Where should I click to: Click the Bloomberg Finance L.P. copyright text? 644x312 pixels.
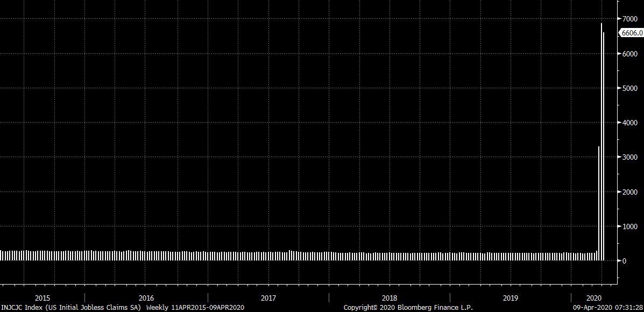point(408,307)
